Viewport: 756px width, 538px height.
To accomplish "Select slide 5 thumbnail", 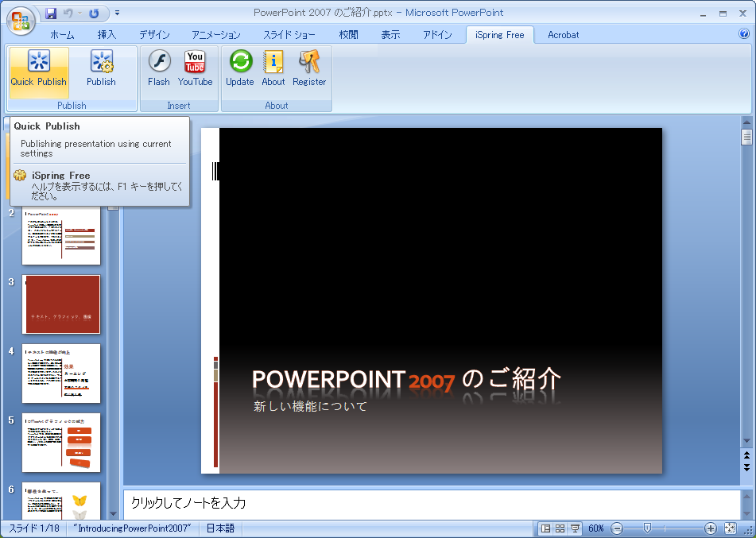I will coord(61,443).
